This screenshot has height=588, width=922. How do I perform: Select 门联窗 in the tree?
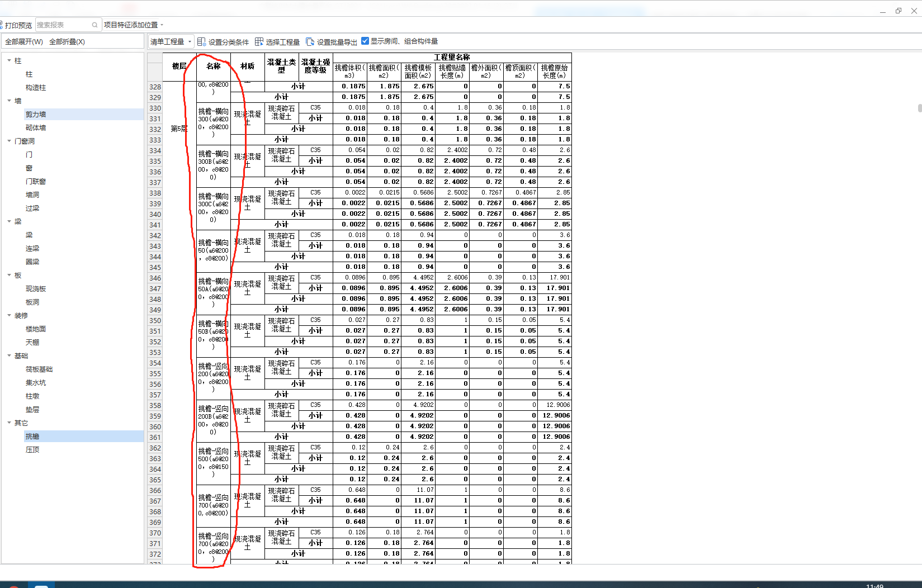click(36, 182)
